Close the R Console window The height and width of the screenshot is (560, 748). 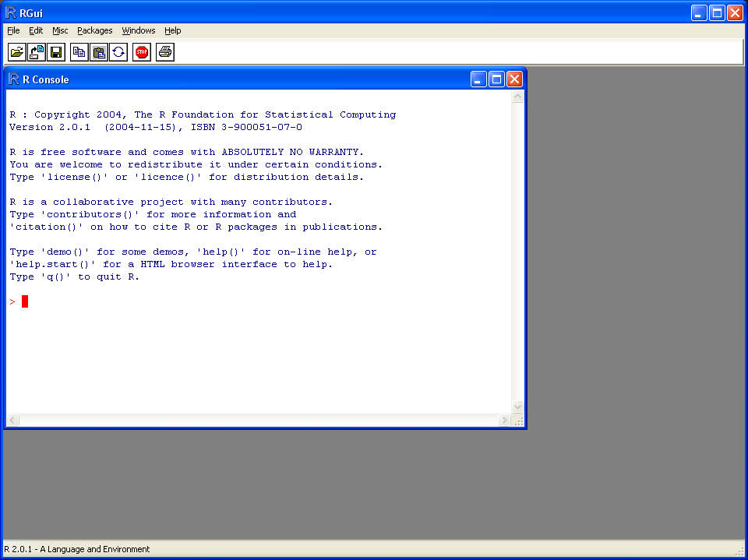[514, 79]
